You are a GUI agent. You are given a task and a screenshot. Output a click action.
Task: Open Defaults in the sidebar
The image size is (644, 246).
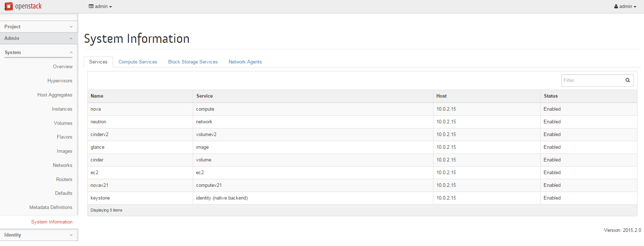[x=64, y=193]
